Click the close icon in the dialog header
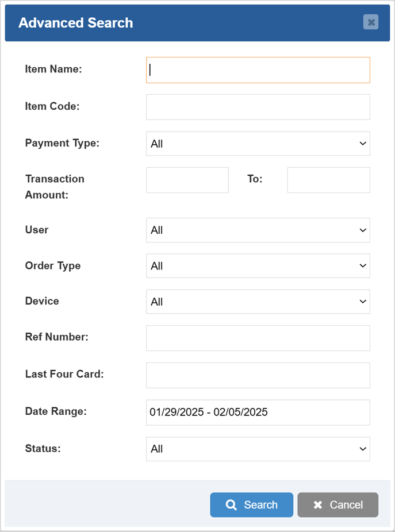The image size is (395, 532). pos(371,22)
